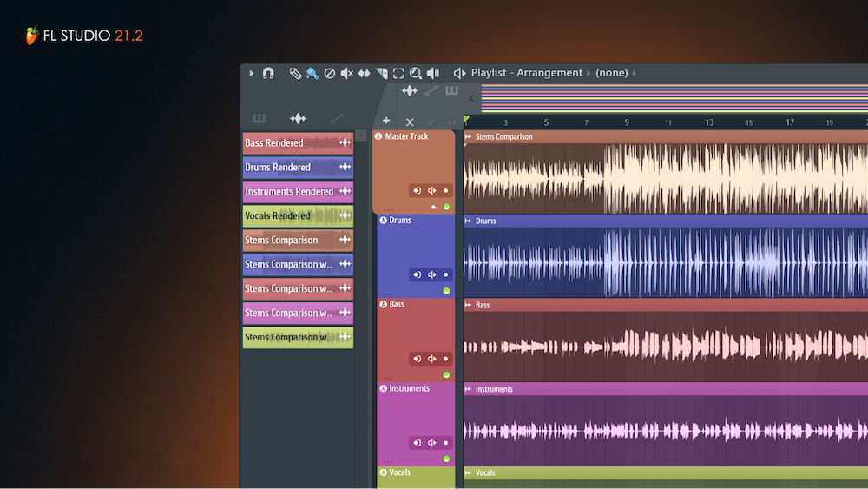Image resolution: width=868 pixels, height=489 pixels.
Task: Toggle the green mute light on Drums track
Action: [x=446, y=291]
